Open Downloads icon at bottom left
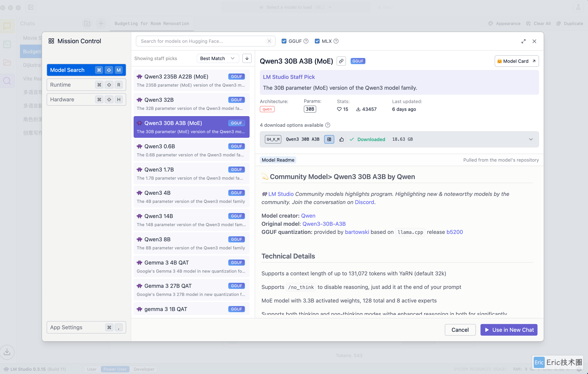The width and height of the screenshot is (588, 374). click(x=7, y=352)
